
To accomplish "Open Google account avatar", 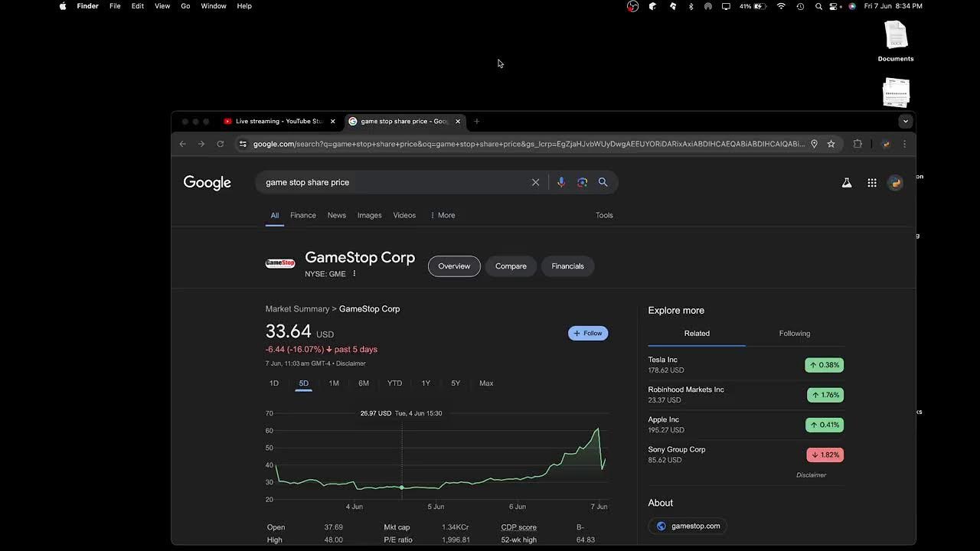I will pyautogui.click(x=895, y=182).
